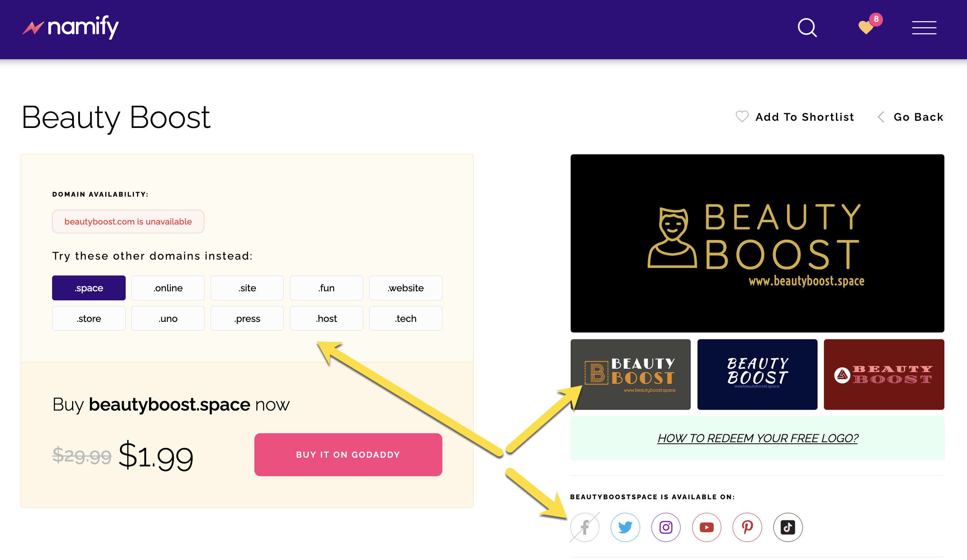The height and width of the screenshot is (560, 967).
Task: Click the TikTok availability icon
Action: (x=787, y=527)
